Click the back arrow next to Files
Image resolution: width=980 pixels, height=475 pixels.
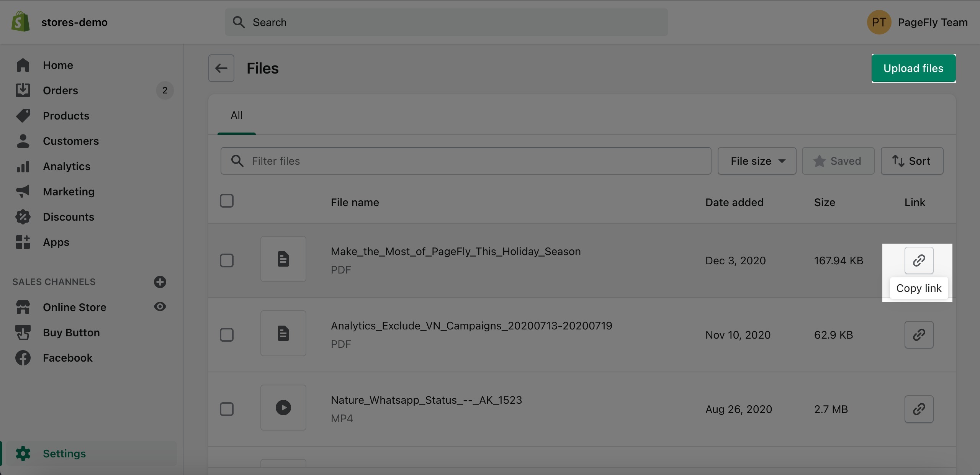click(x=221, y=68)
